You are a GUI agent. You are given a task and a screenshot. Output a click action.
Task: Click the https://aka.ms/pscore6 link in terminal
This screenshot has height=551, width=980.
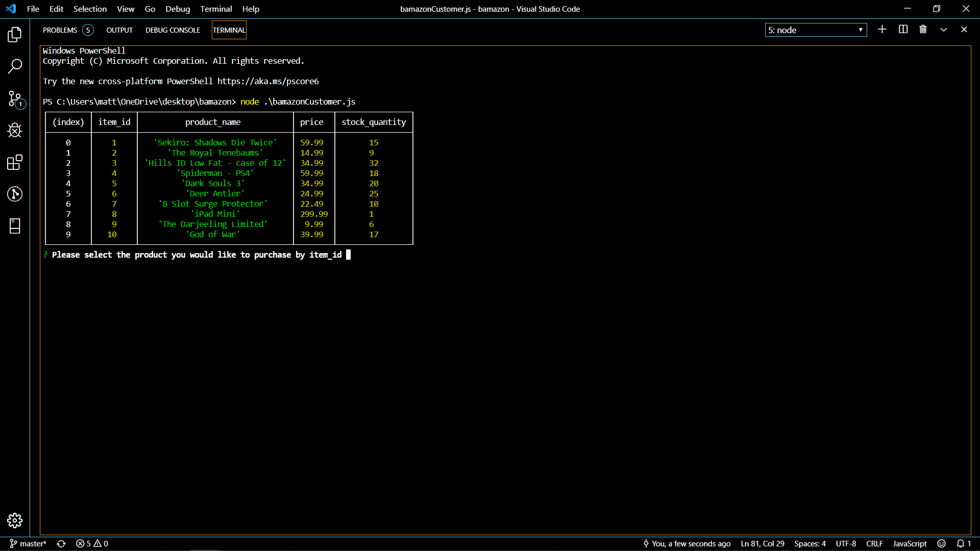click(x=268, y=81)
